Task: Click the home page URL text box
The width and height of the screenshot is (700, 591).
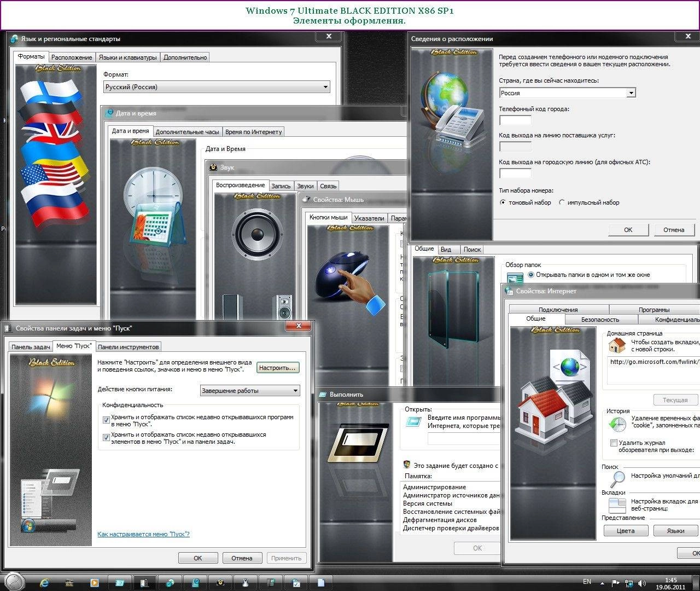Action: pos(654,370)
